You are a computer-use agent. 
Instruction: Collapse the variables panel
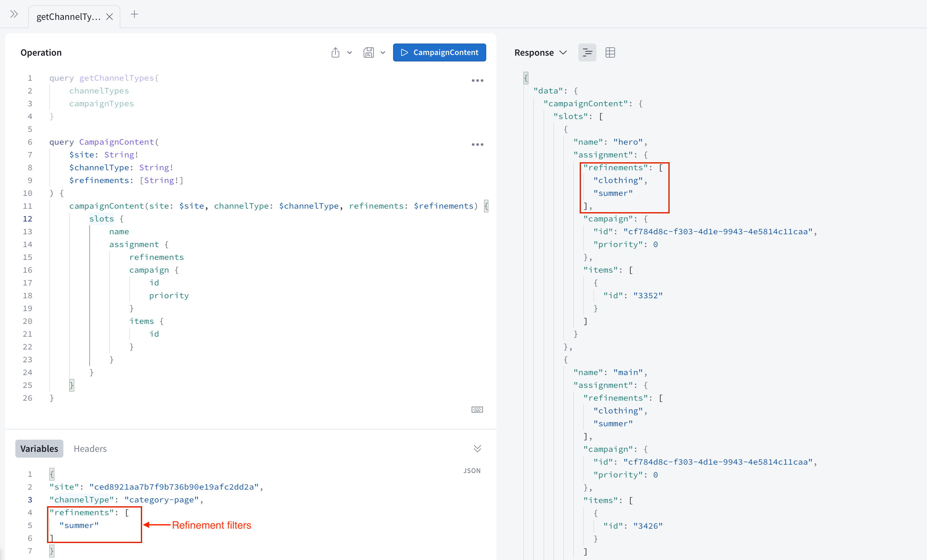coord(477,449)
